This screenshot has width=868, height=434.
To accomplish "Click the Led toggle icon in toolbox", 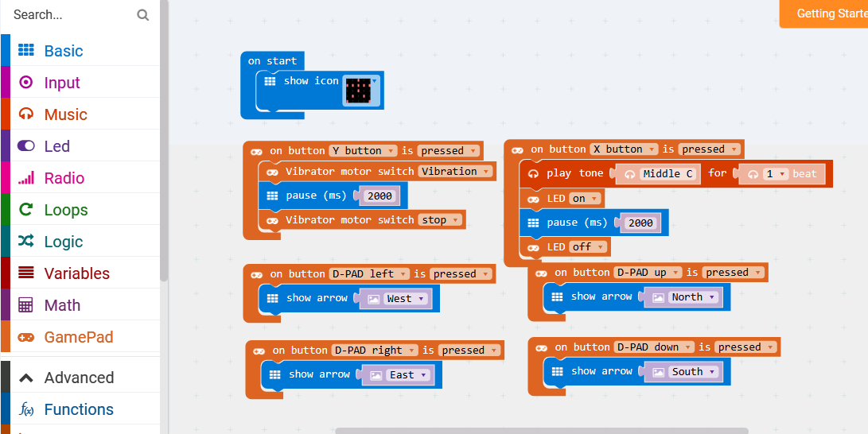I will [26, 145].
